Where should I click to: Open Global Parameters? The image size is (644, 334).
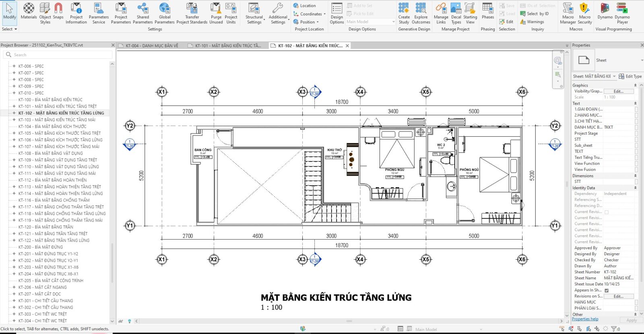pos(165,13)
